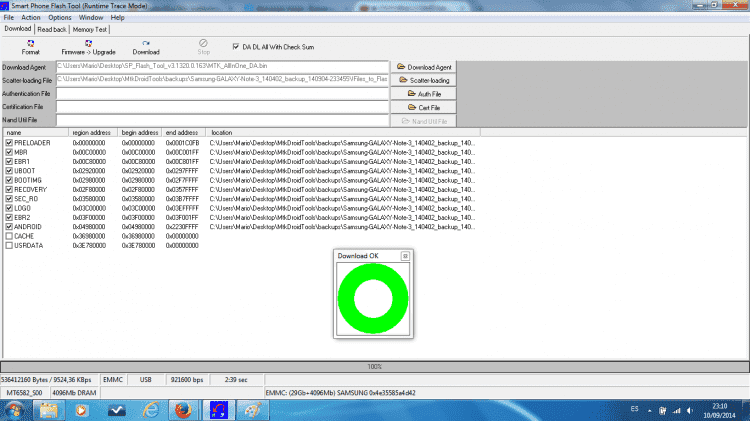Open the Action menu
The image size is (750, 421).
pos(31,17)
